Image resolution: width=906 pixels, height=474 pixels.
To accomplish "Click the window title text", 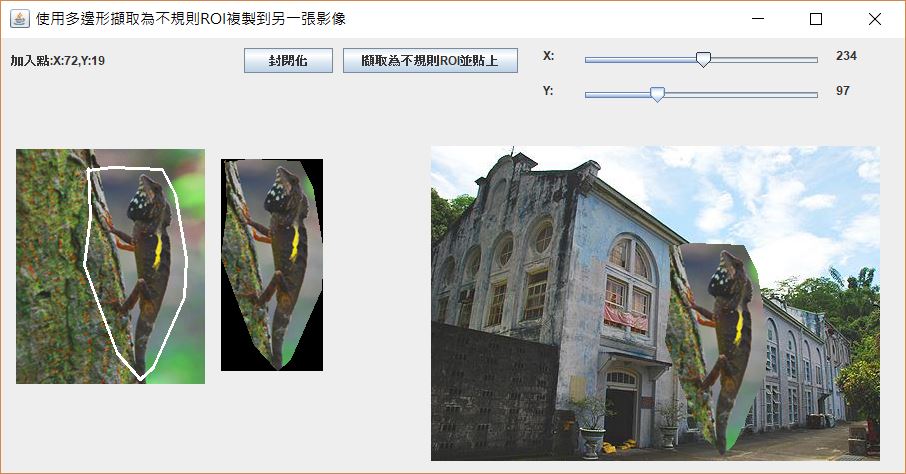I will pos(191,18).
